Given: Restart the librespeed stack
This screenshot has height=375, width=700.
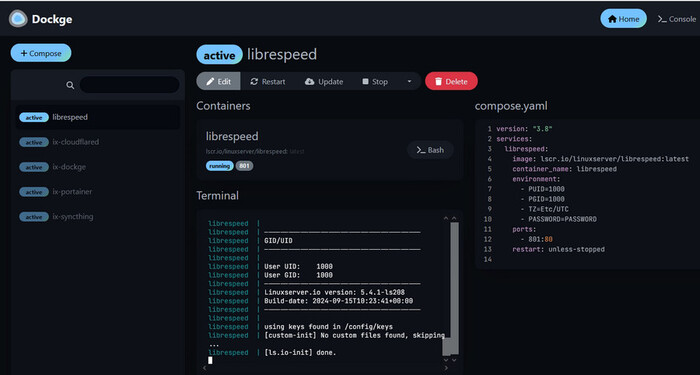Looking at the screenshot, I should (x=268, y=81).
